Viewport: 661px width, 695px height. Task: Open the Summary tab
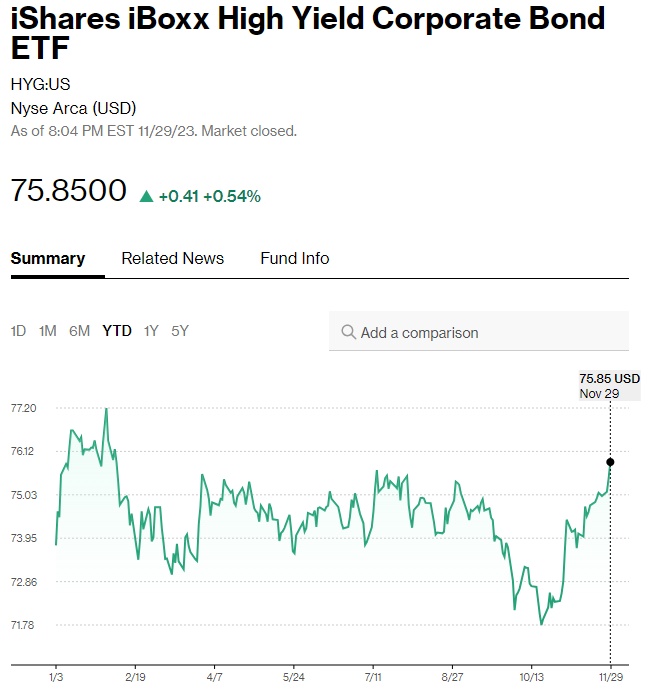pyautogui.click(x=48, y=258)
